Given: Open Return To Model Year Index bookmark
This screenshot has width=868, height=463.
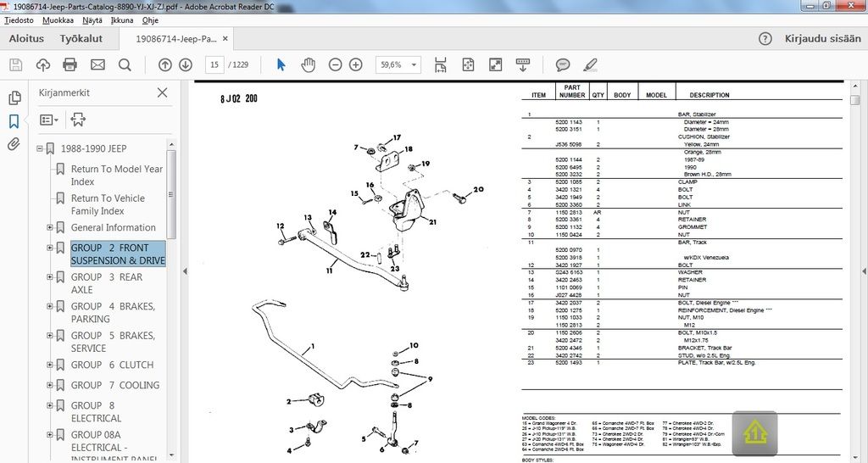Looking at the screenshot, I should coord(117,175).
